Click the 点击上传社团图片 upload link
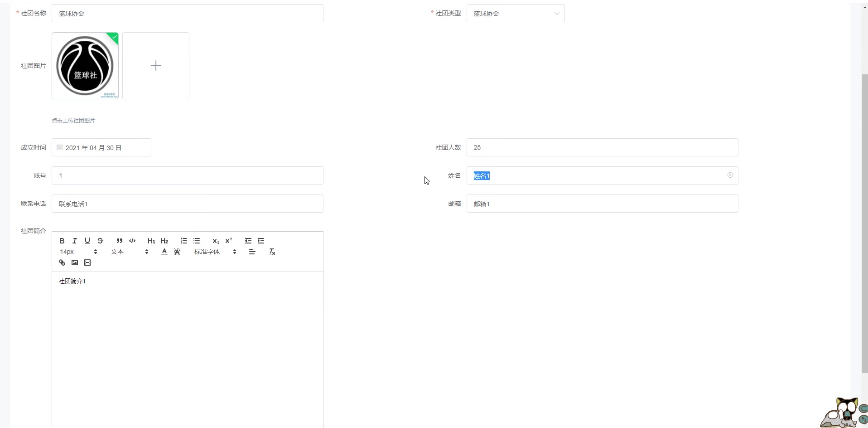Viewport: 868px width, 428px height. pos(73,120)
